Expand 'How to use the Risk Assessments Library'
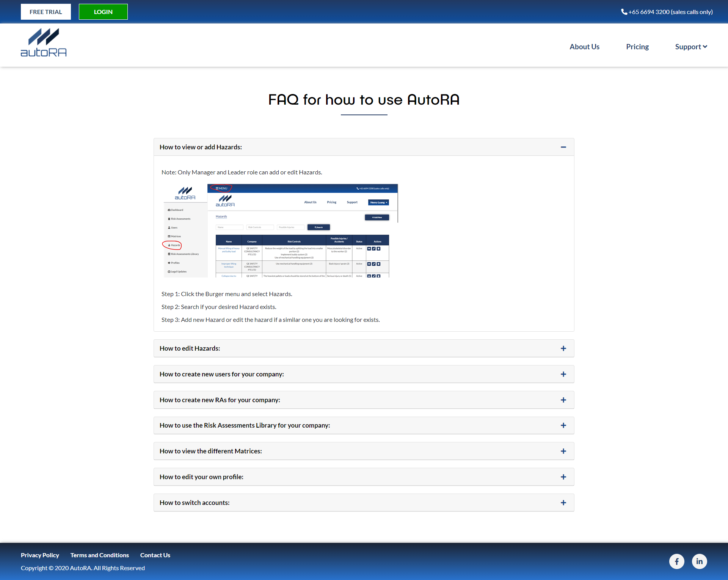The width and height of the screenshot is (728, 580). (x=245, y=425)
